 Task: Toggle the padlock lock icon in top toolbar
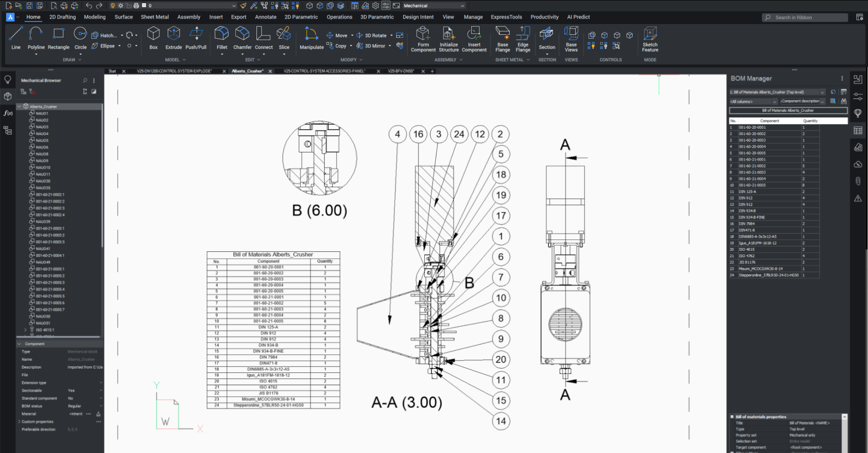(x=128, y=5)
